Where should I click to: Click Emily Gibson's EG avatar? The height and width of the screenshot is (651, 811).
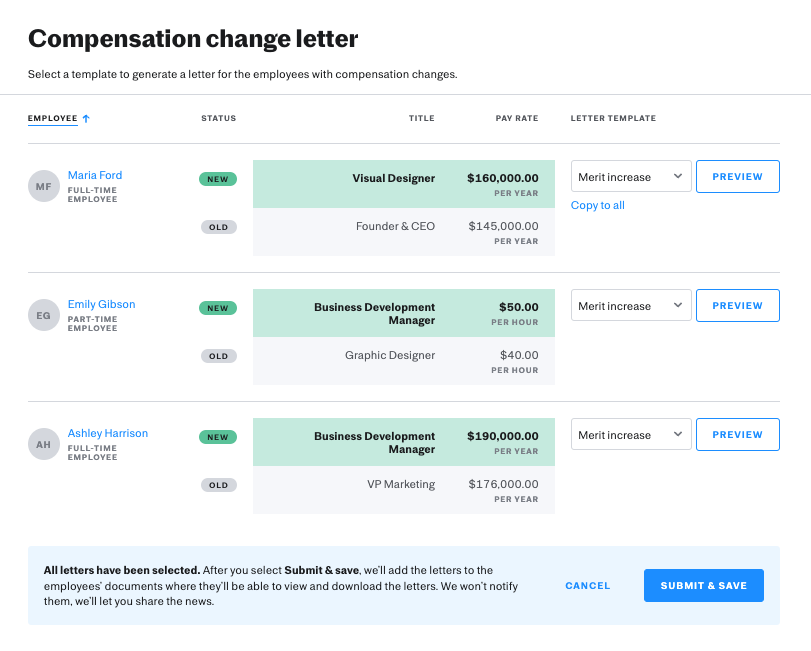pyautogui.click(x=43, y=315)
